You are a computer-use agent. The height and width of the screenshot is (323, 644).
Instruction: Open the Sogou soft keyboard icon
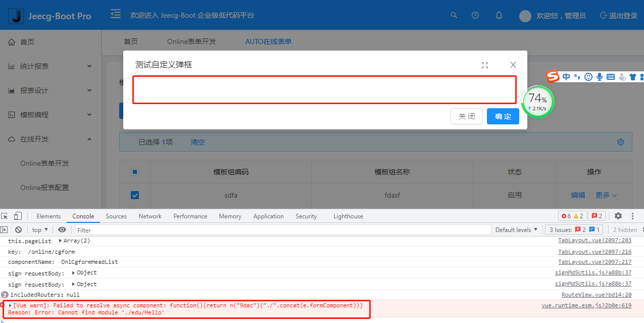[x=611, y=77]
